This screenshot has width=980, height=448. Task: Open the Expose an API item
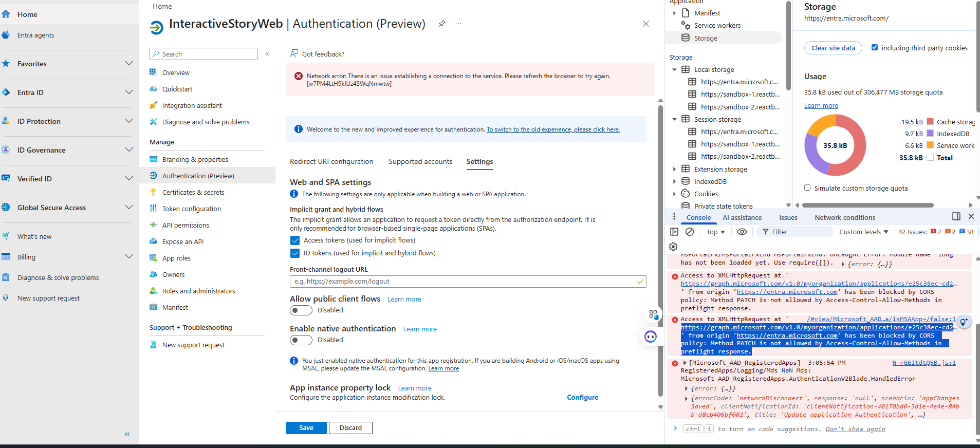[182, 241]
